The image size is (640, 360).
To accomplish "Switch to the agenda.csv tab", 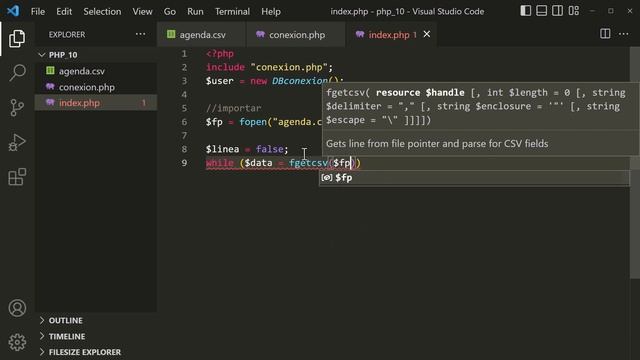I will 202,35.
